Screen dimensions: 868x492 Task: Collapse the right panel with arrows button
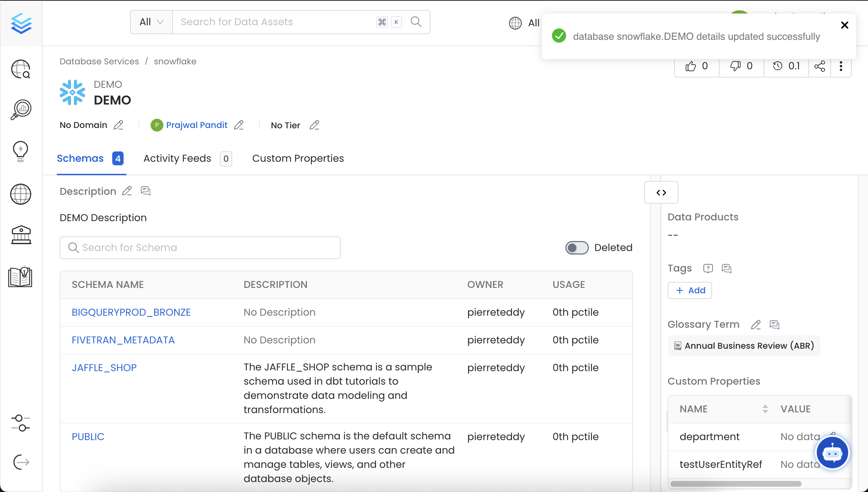pos(661,192)
